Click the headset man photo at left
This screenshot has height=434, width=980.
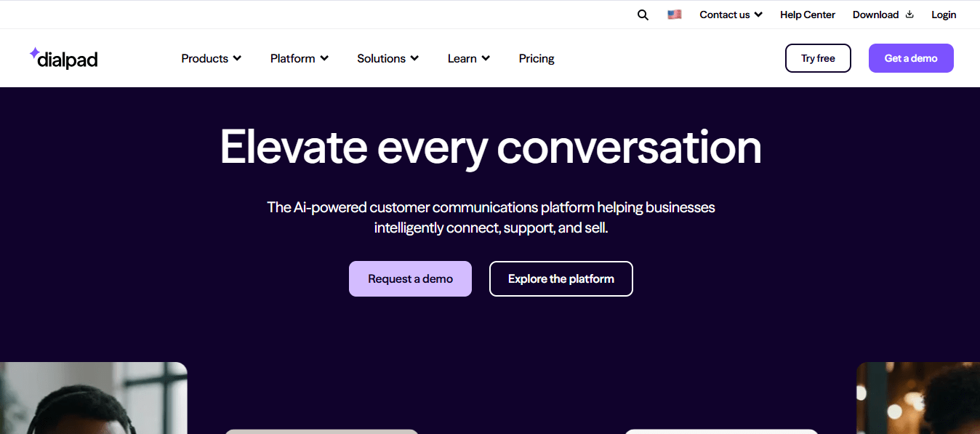coord(94,398)
